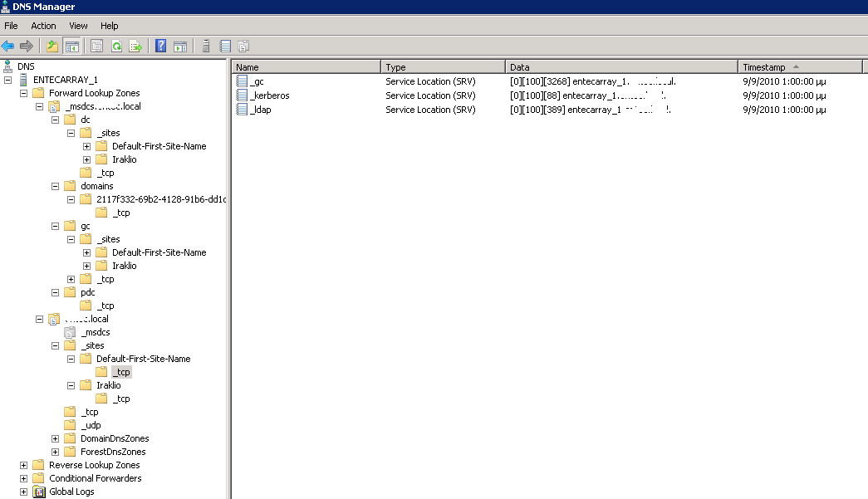Click the New Record toolbar icon
This screenshot has width=868, height=499.
pyautogui.click(x=225, y=46)
